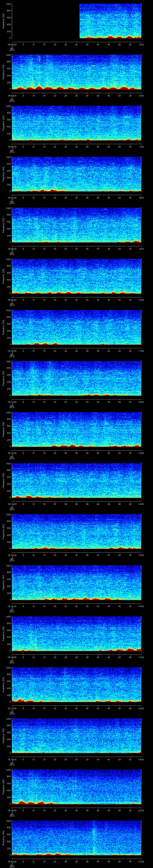Select the spectrogram panel spanning 18:05:00 to 6:00
The height and width of the screenshot is (868, 153).
77,72
